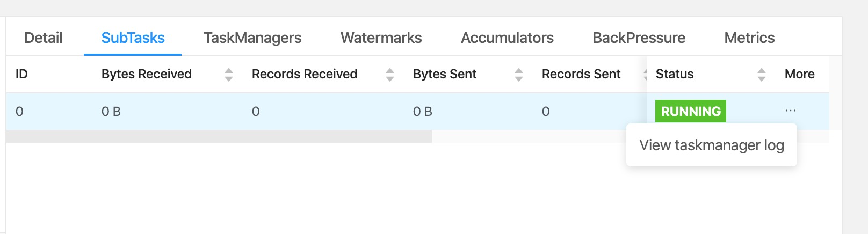Select the subtask row with ID 0

click(x=418, y=111)
